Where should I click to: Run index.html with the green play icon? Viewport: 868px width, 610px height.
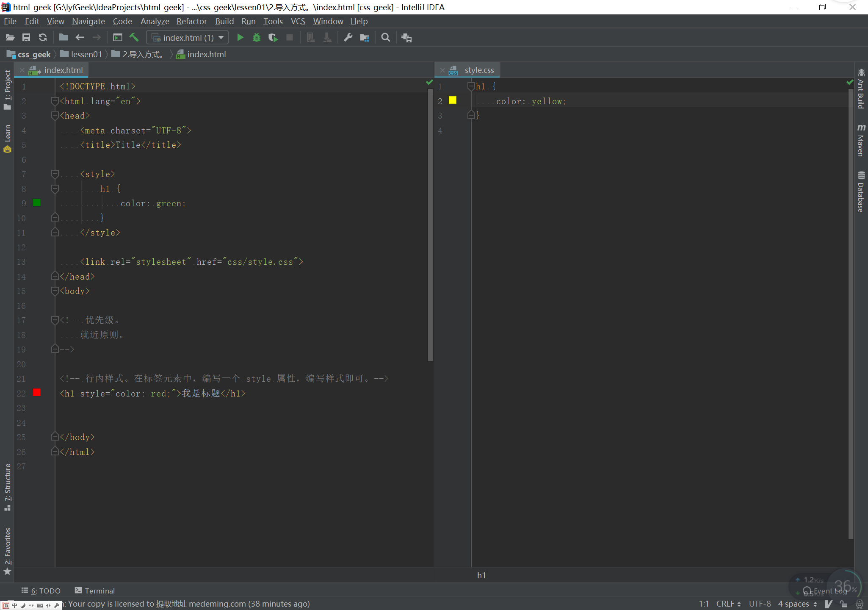click(240, 38)
